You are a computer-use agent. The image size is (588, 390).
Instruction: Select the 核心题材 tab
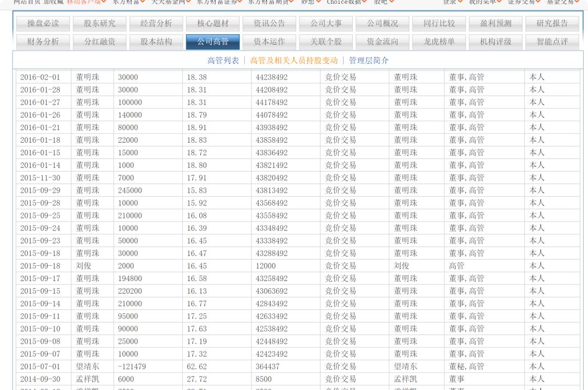pos(213,23)
